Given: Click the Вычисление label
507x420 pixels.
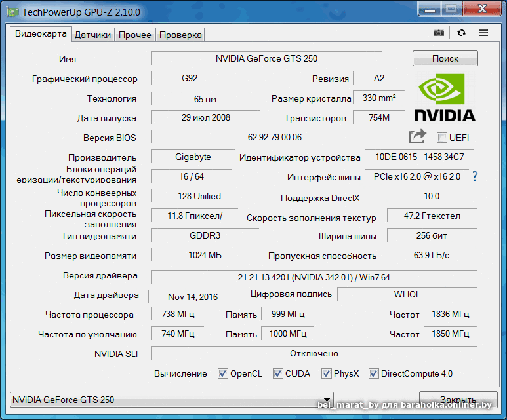Looking at the screenshot, I should 180,373.
